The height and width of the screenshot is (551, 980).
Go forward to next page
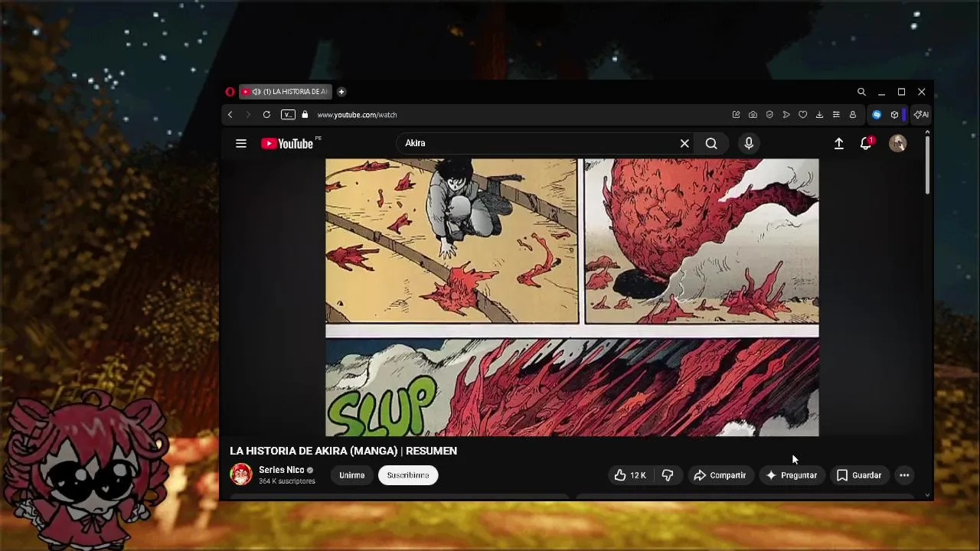[248, 115]
